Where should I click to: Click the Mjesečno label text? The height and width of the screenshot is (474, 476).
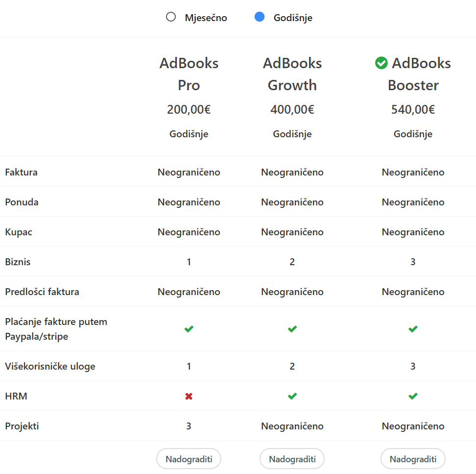(x=206, y=18)
